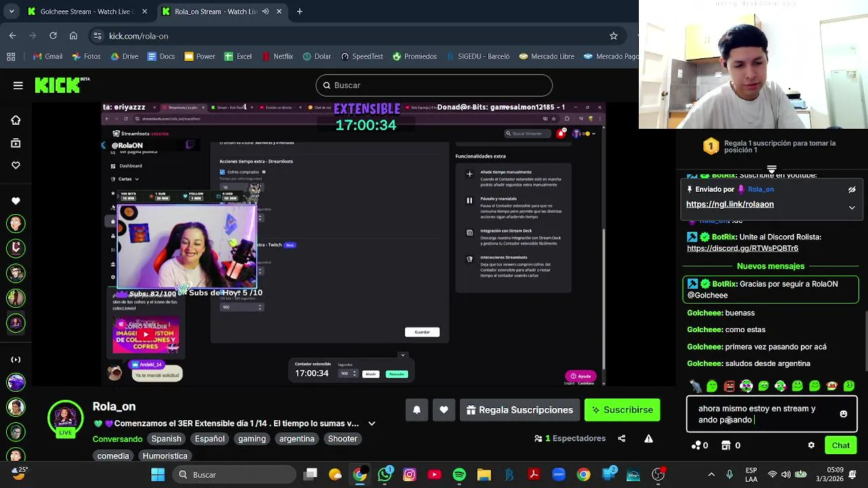
Task: Select the comedia tag
Action: tap(113, 456)
